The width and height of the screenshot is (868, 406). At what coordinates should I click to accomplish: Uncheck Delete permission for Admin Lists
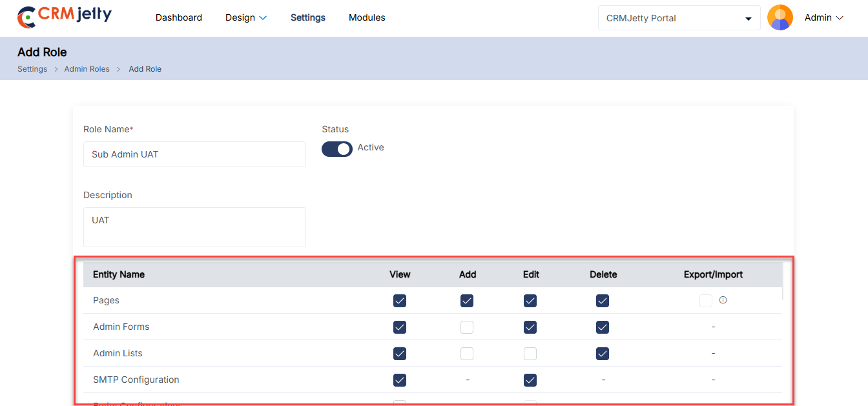click(603, 354)
